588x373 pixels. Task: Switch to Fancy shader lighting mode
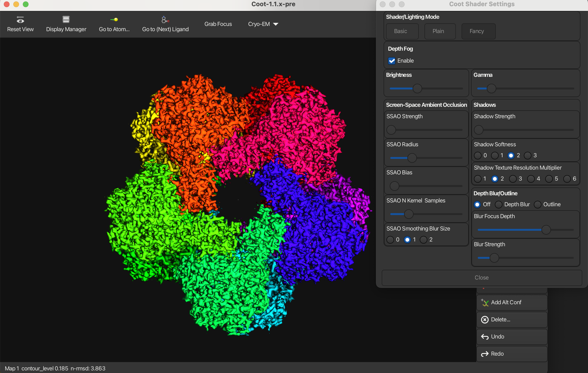coord(478,31)
